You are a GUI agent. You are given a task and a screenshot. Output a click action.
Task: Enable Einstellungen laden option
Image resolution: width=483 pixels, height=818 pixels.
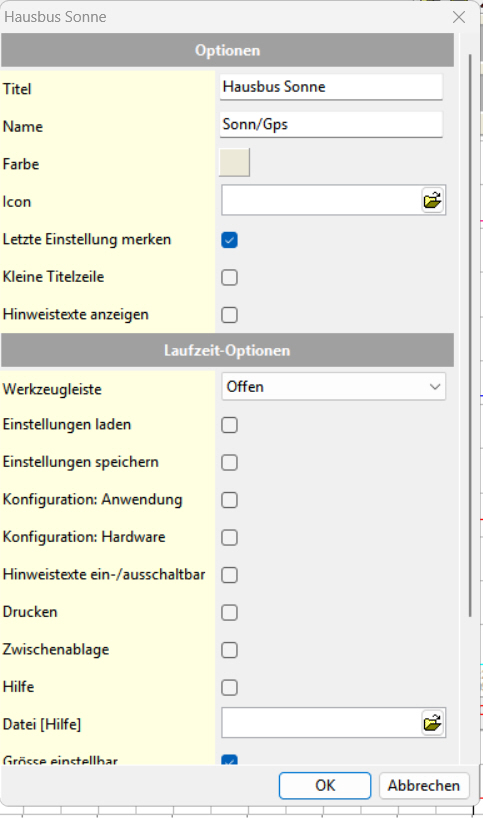tap(230, 425)
